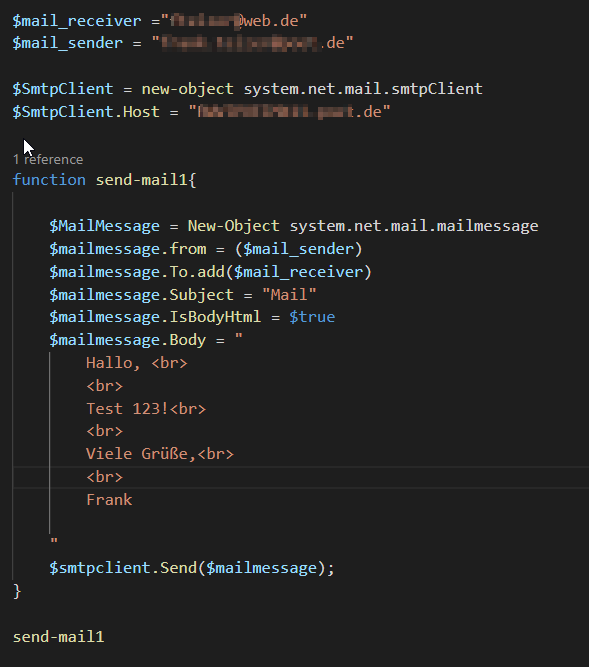Screen dimensions: 589x667
Task: Click the "Test 123!<br>" text line
Action: point(146,409)
